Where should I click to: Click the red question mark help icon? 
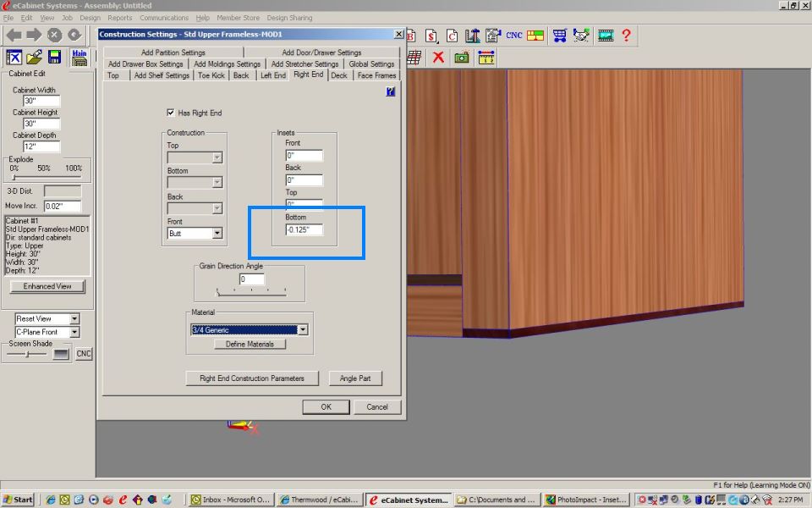(627, 36)
